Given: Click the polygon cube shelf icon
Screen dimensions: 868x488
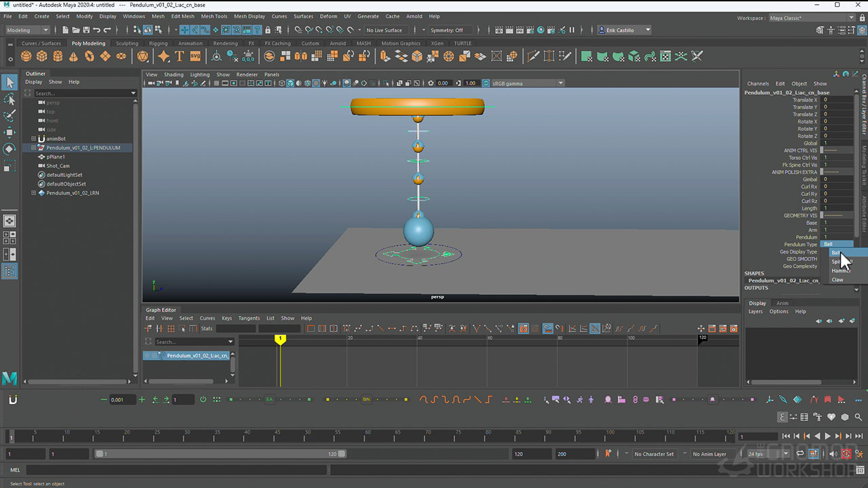Looking at the screenshot, I should pyautogui.click(x=42, y=56).
